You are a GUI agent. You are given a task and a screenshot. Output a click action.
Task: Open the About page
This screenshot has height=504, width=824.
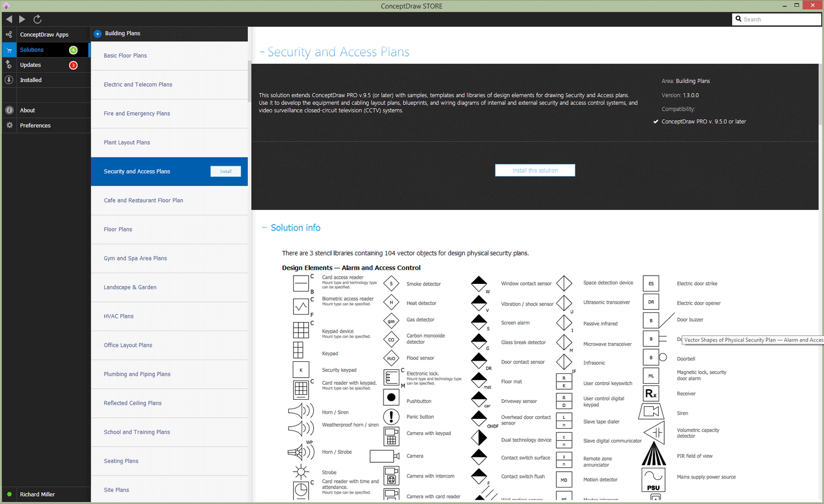pos(27,110)
